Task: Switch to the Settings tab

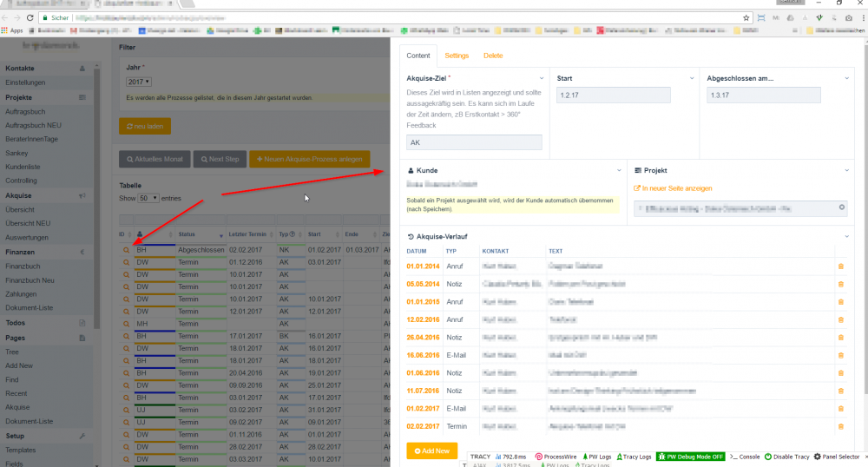Action: click(x=457, y=56)
